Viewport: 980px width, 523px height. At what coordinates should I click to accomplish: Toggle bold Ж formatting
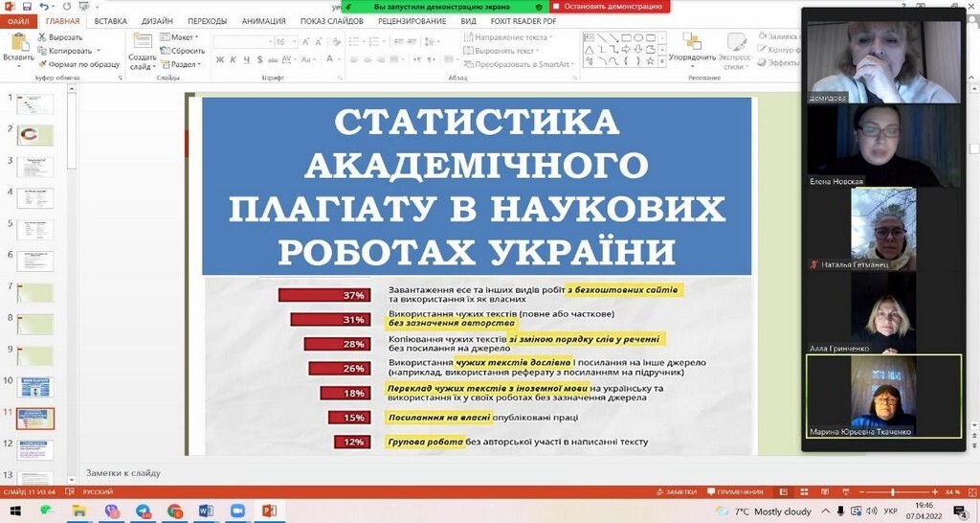tap(220, 60)
